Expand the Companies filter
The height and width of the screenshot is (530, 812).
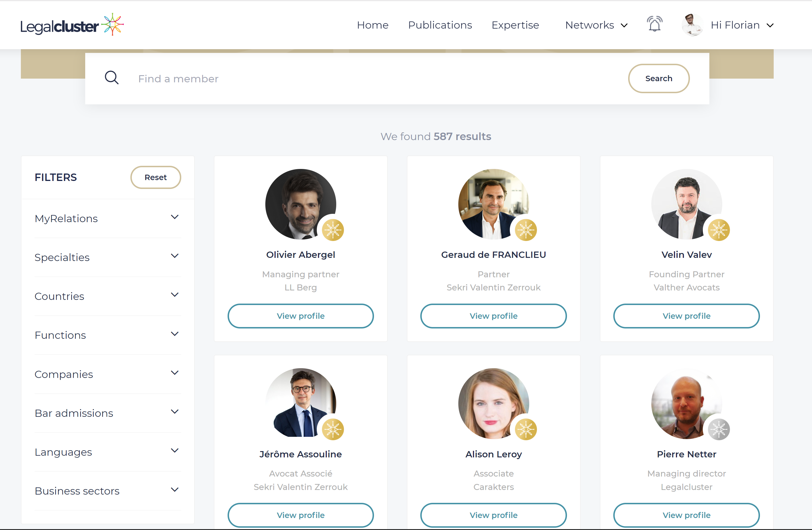[108, 374]
